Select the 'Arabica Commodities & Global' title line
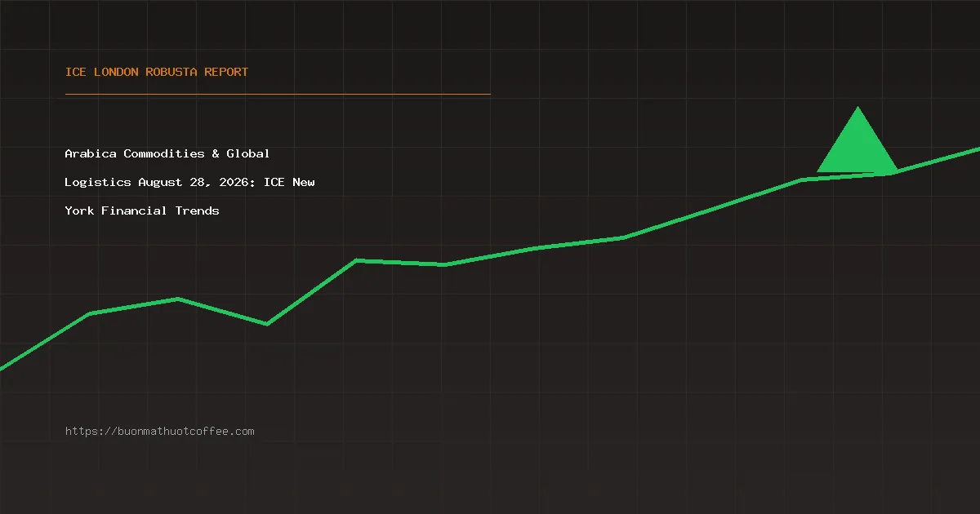This screenshot has height=514, width=980. tap(167, 153)
